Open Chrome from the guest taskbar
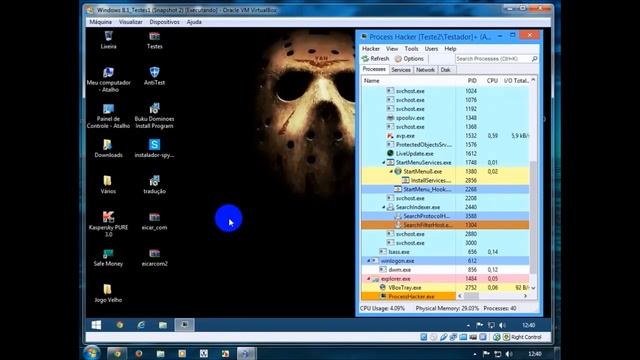Image resolution: width=640 pixels, height=360 pixels. [x=120, y=325]
